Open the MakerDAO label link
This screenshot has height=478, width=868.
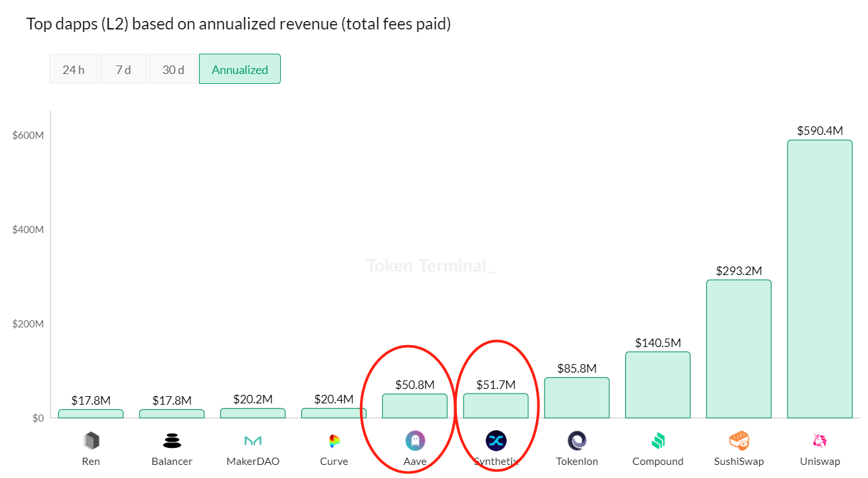[x=253, y=462]
